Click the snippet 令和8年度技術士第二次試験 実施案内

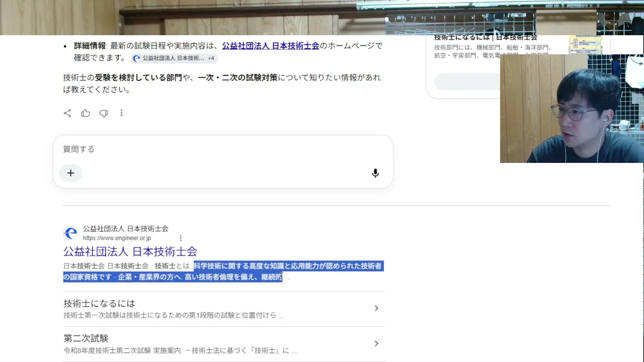[x=123, y=350]
